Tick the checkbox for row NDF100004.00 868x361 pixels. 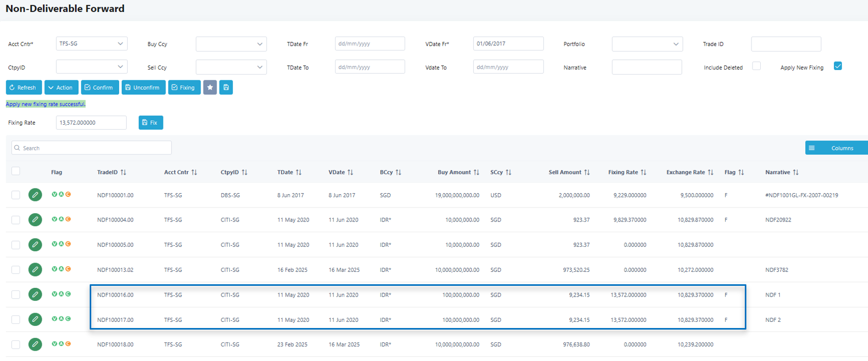(x=16, y=220)
